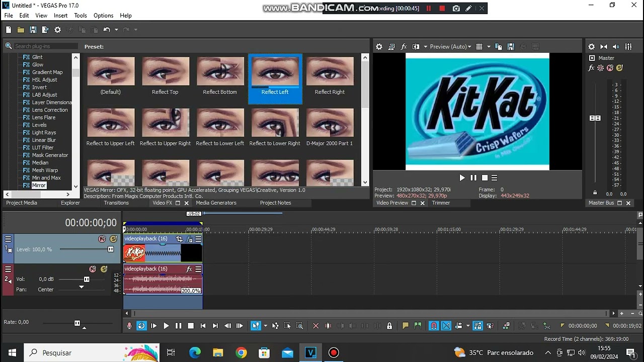Image resolution: width=644 pixels, height=362 pixels.
Task: Open Google Chrome from the taskbar
Action: click(241, 352)
